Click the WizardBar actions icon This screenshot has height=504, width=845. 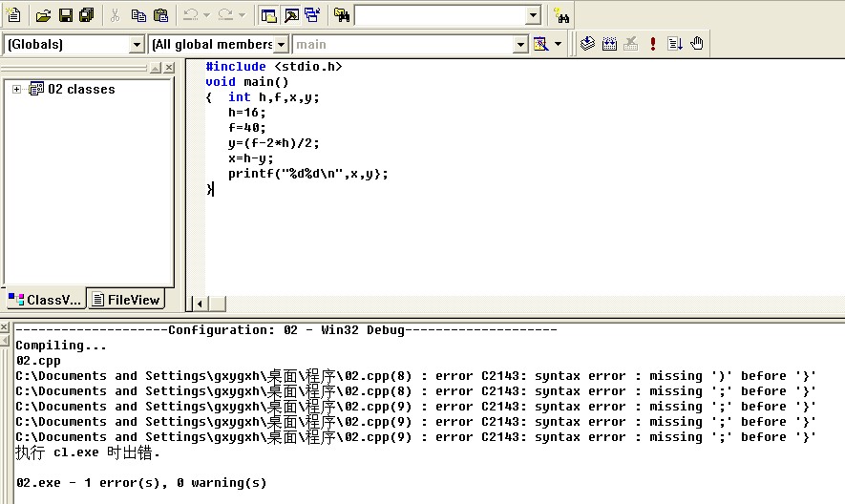pyautogui.click(x=540, y=44)
